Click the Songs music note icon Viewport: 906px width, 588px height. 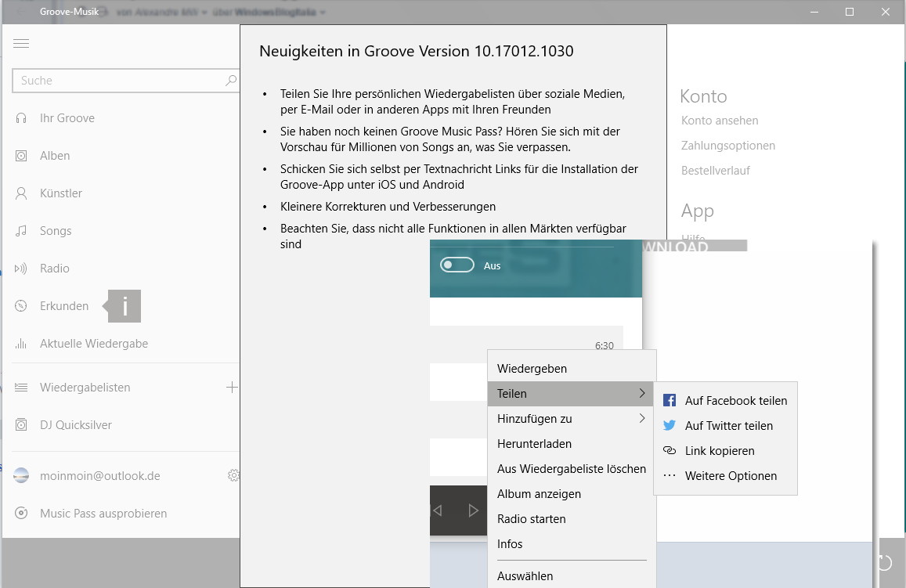tap(21, 231)
